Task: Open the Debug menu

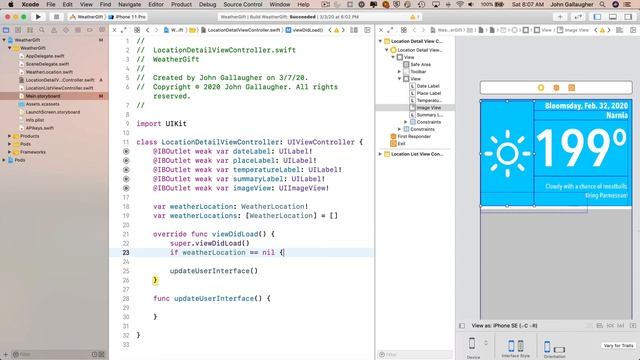Action: 207,4
